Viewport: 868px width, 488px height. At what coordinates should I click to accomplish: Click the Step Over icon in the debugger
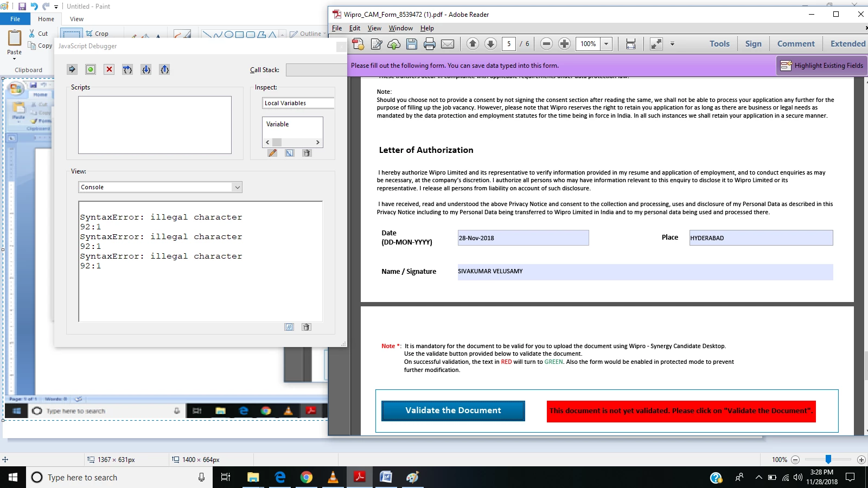pyautogui.click(x=127, y=69)
